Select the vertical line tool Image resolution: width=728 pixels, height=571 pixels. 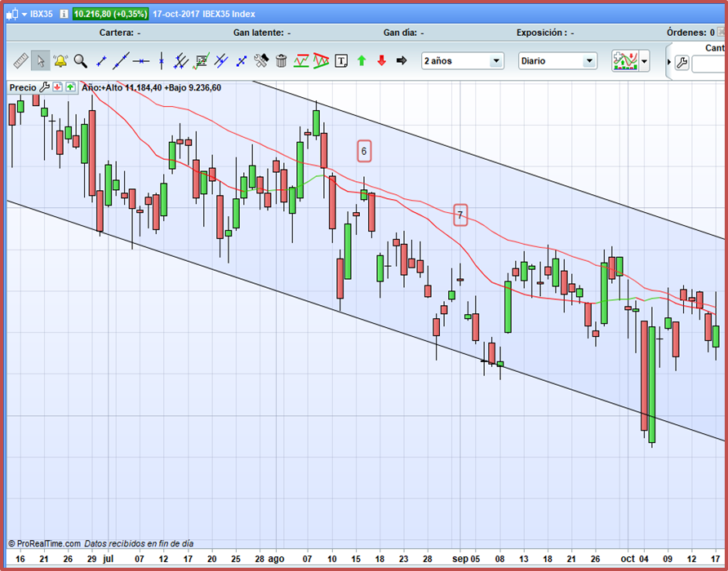161,61
